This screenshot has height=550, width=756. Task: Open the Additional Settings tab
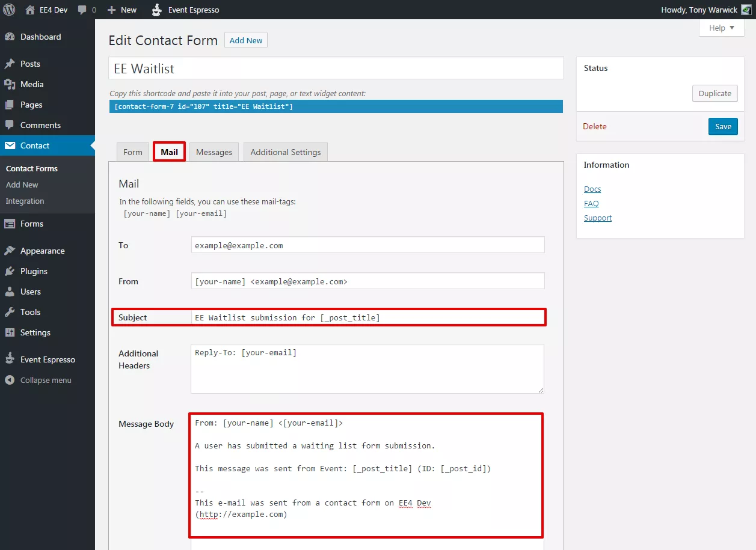pyautogui.click(x=286, y=152)
